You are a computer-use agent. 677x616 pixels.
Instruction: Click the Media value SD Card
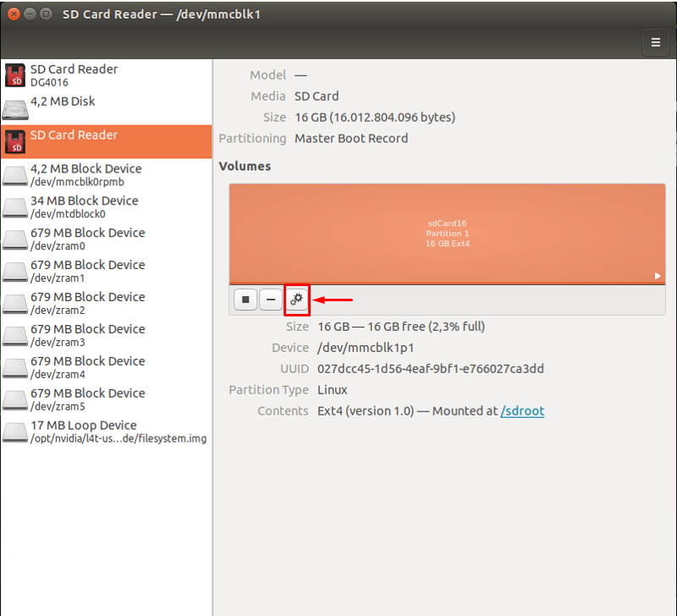pos(316,96)
